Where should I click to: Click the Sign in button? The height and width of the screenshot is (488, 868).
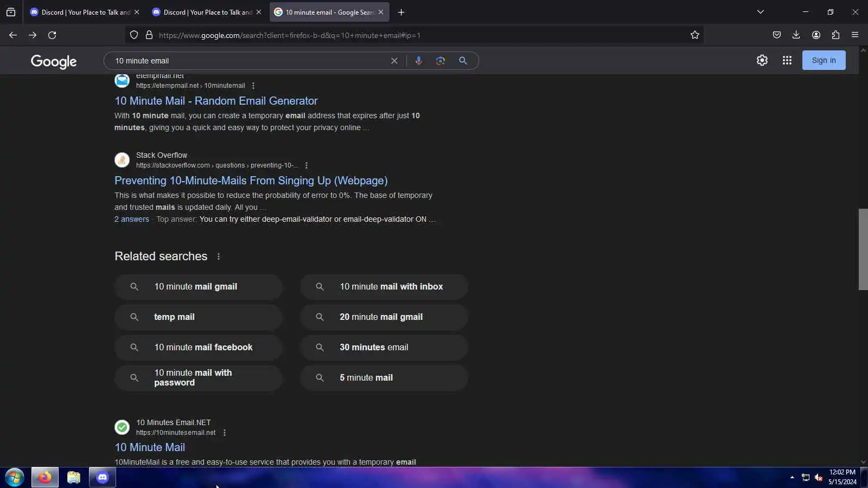coord(824,60)
